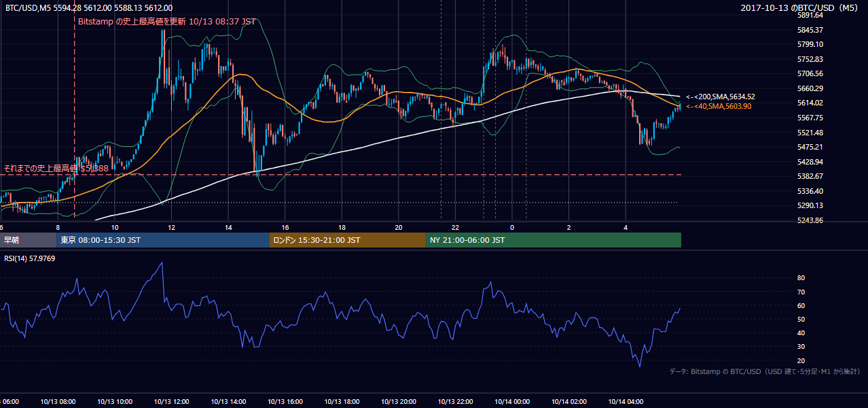The width and height of the screenshot is (868, 408).
Task: Click the 10/13 14:00 time label
Action: coord(228,402)
